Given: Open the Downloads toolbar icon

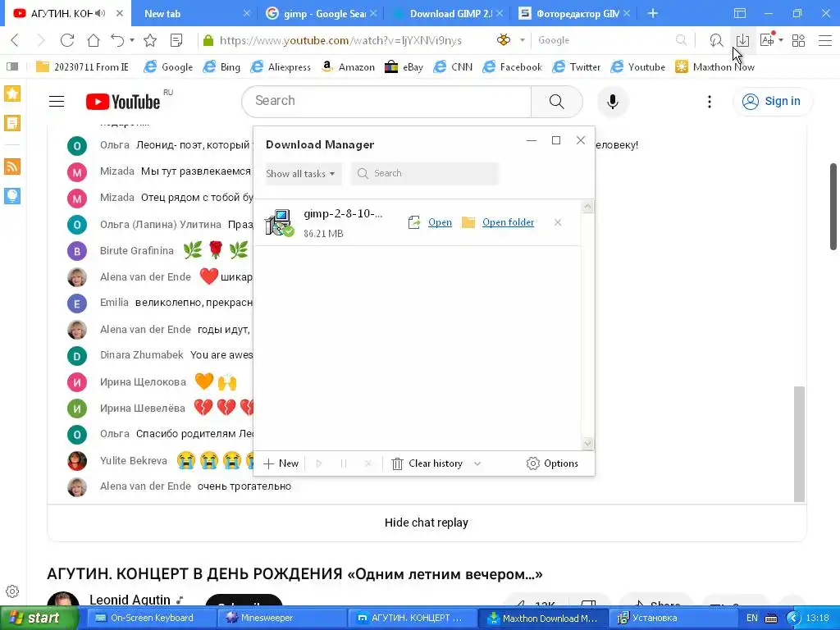Looking at the screenshot, I should click(742, 40).
